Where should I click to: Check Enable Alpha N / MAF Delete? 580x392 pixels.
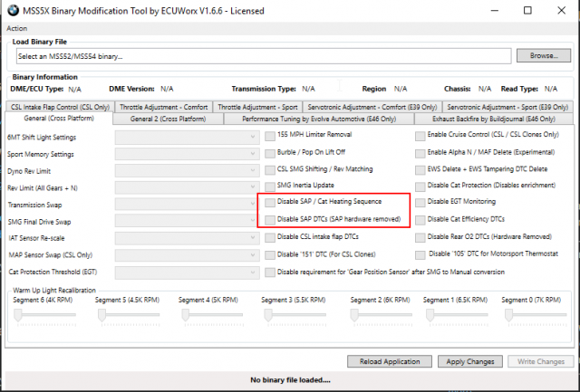(x=420, y=153)
